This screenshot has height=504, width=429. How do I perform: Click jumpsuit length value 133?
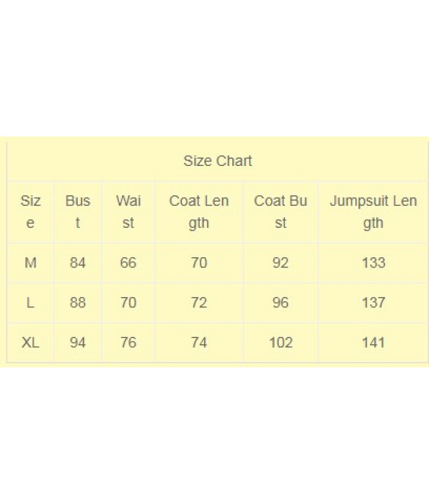click(x=373, y=263)
